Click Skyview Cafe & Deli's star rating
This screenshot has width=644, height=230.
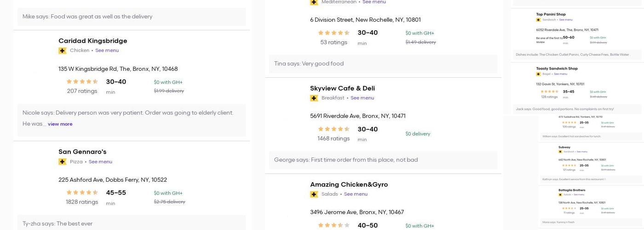[x=334, y=129]
